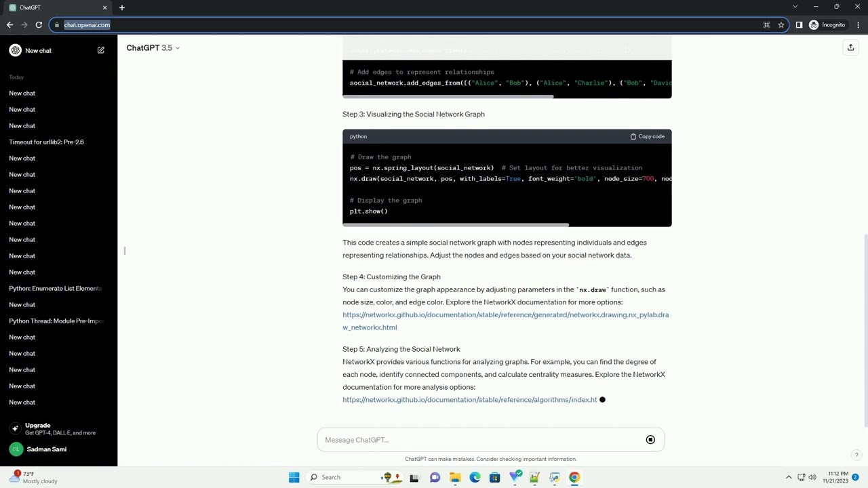Share the chat via upload icon
This screenshot has height=488, width=868.
coord(850,47)
